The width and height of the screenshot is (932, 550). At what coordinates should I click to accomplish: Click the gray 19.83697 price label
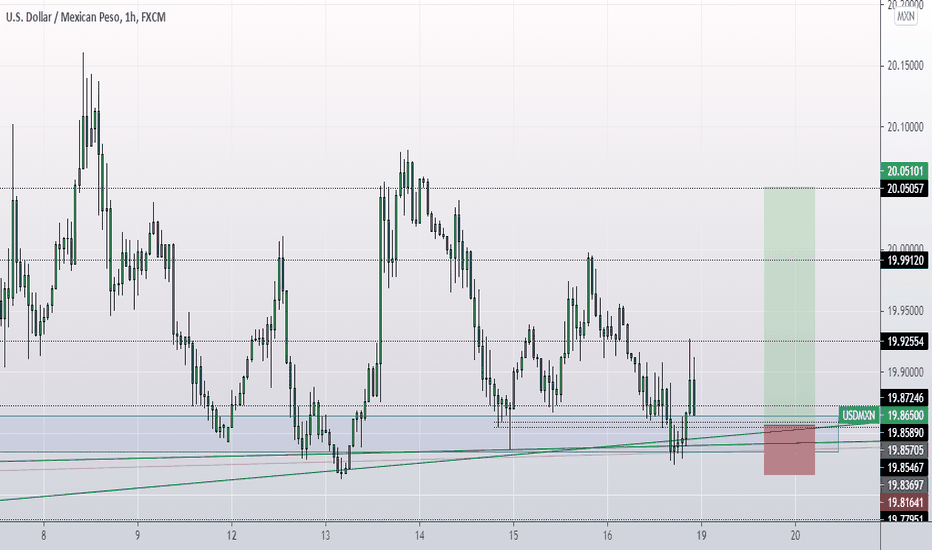[x=904, y=485]
